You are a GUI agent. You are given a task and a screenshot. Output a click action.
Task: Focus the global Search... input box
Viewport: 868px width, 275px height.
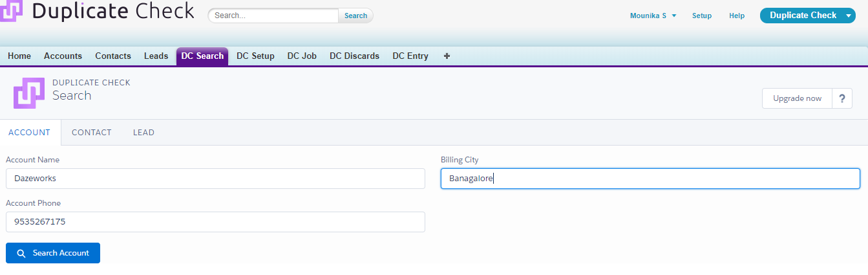[x=273, y=16]
